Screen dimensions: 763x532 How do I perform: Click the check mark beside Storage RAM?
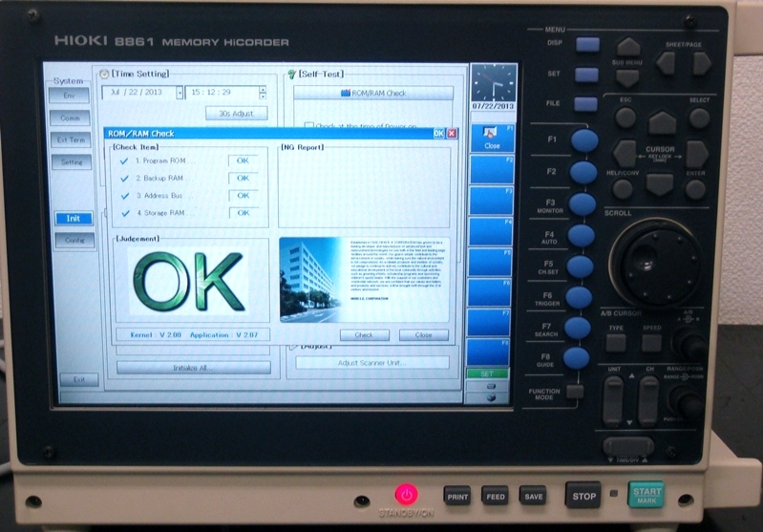tap(125, 213)
